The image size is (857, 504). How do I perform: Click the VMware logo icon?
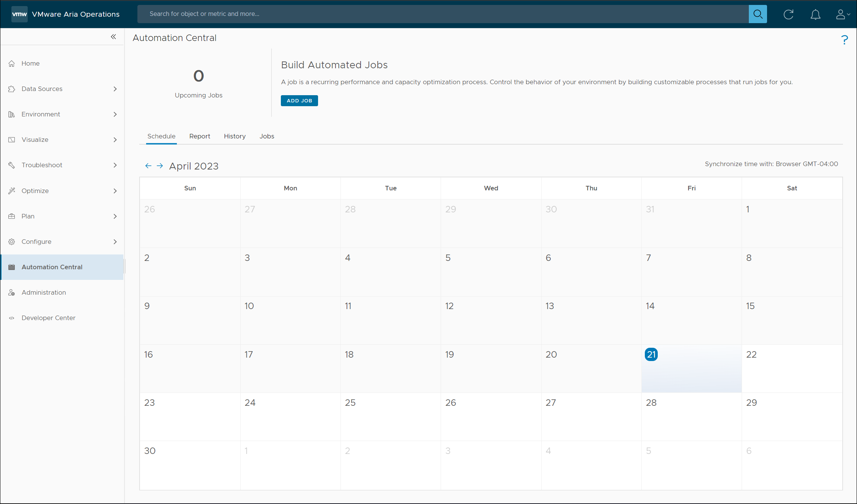(19, 14)
